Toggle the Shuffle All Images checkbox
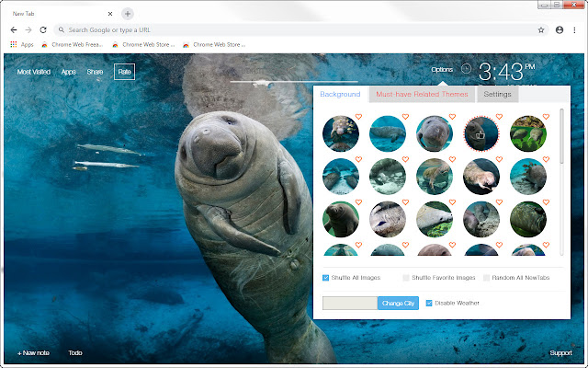 (325, 278)
